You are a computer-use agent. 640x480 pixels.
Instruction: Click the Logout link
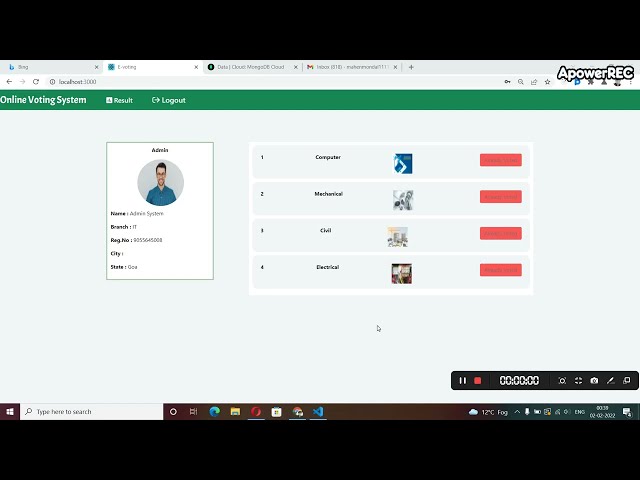[169, 100]
